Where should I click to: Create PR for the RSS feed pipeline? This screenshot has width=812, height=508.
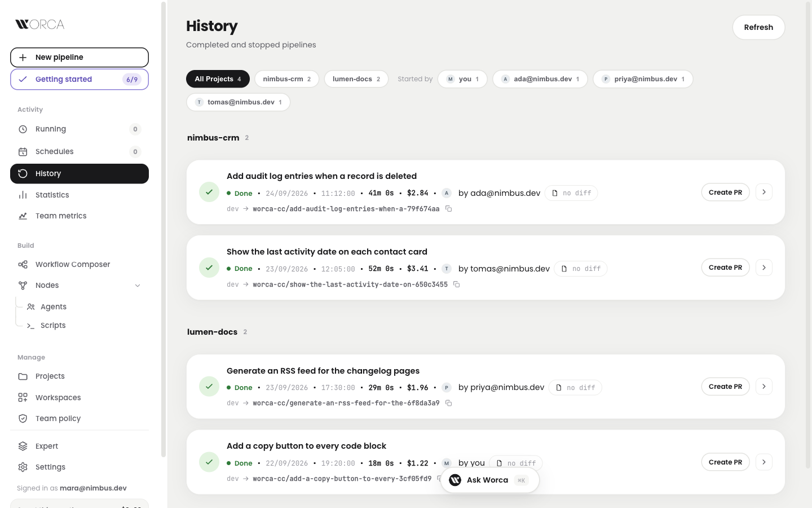pyautogui.click(x=725, y=387)
